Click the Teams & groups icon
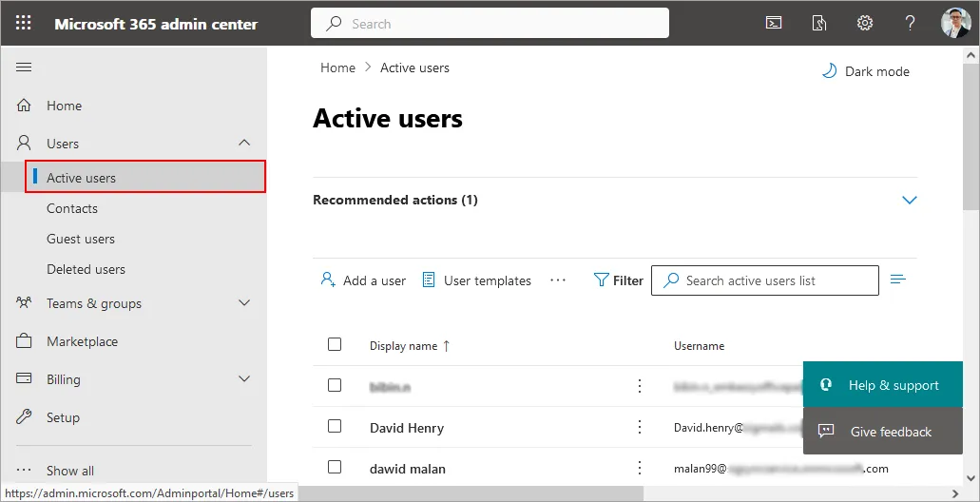 pyautogui.click(x=24, y=303)
